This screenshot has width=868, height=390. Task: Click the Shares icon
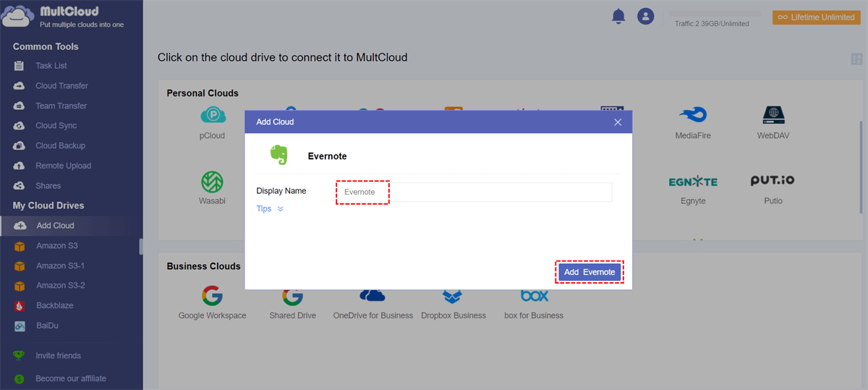pyautogui.click(x=20, y=186)
